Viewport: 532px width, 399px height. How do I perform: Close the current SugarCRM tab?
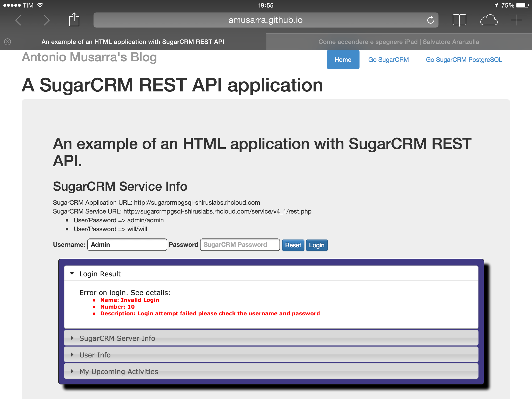8,42
